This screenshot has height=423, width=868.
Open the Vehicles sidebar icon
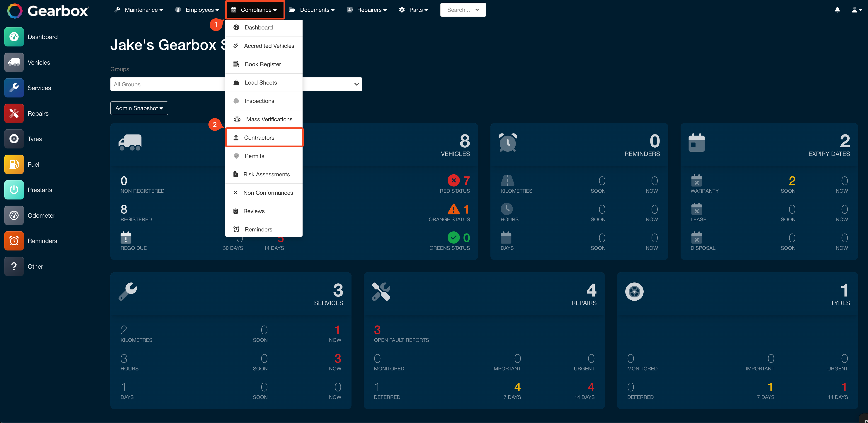coord(14,62)
